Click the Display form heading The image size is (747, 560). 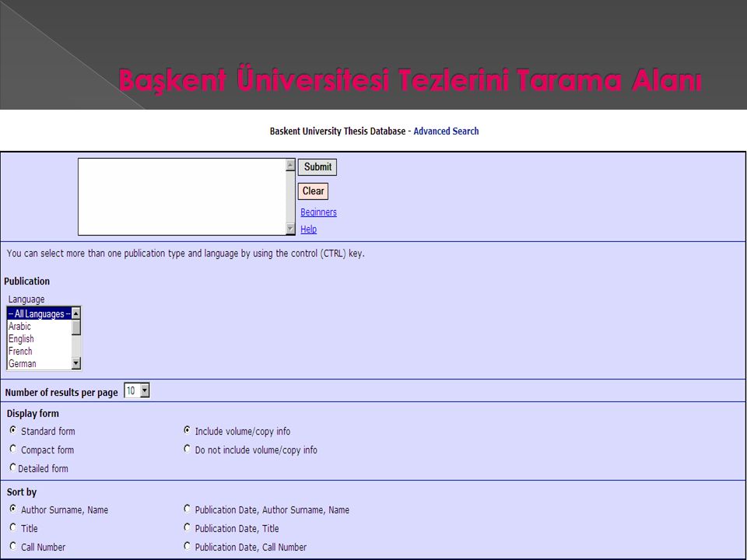pyautogui.click(x=33, y=413)
